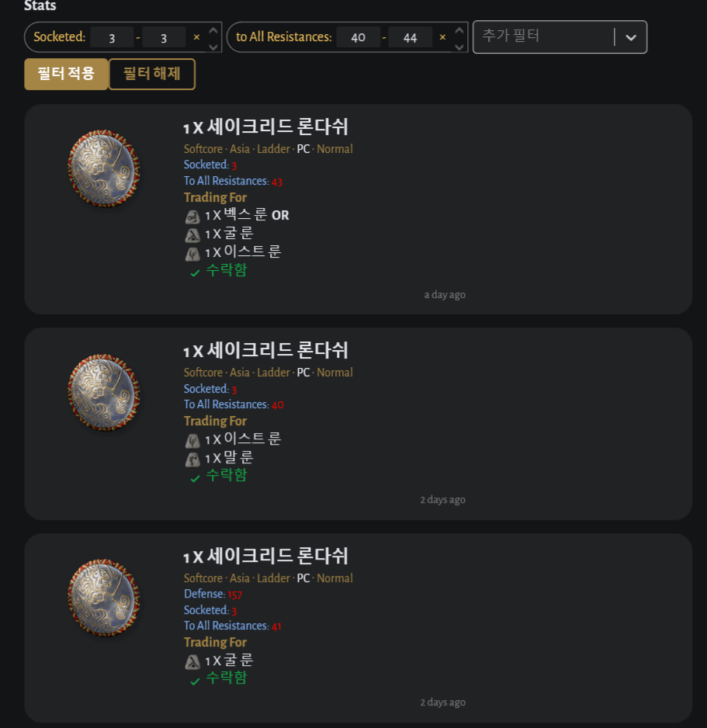Click the Gul rune icon in the first listing
Viewport: 707px width, 728px height.
click(x=192, y=234)
